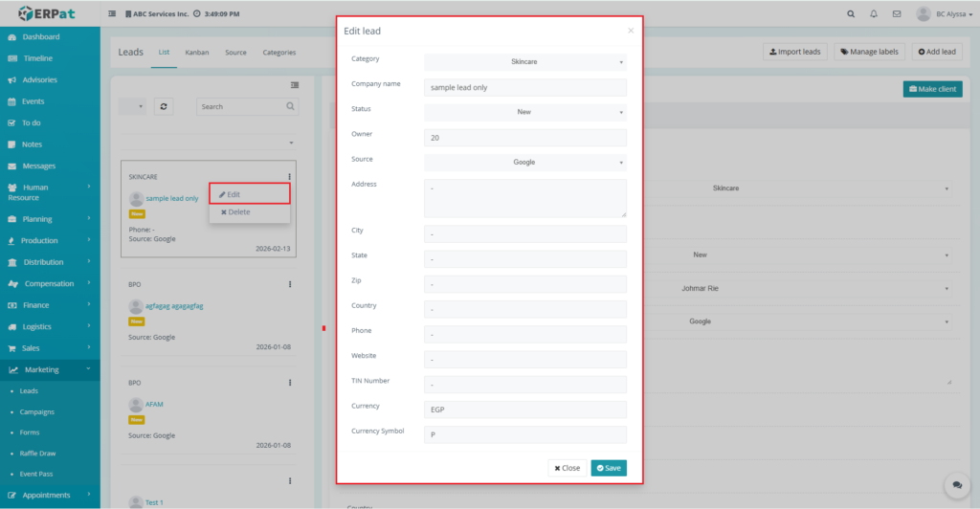Open the mail envelope icon
This screenshot has width=980, height=509.
896,14
